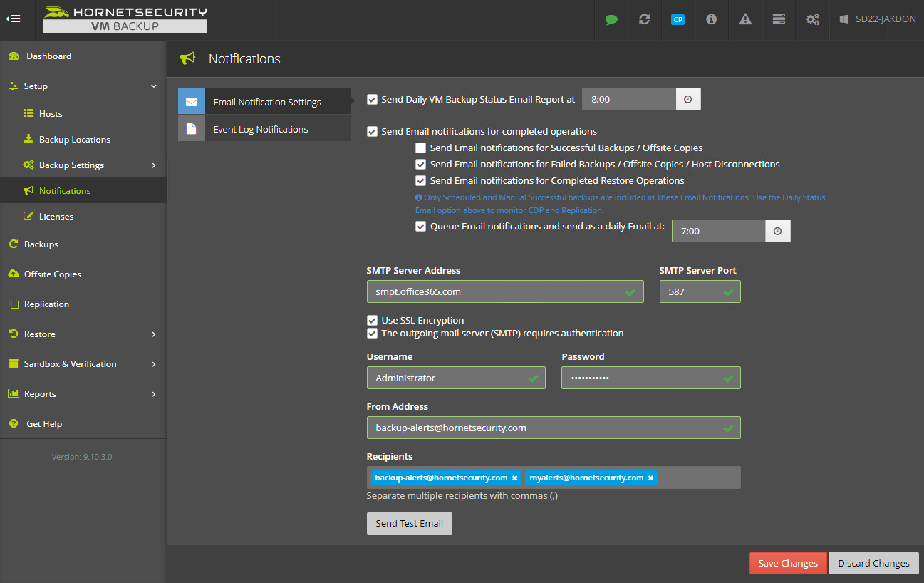Viewport: 924px width, 583px height.
Task: Uncheck Use SSL Encryption
Action: (x=372, y=320)
